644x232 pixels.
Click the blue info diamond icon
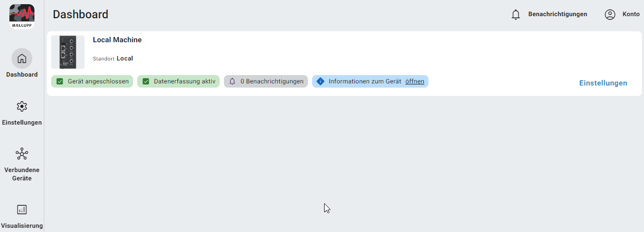320,81
